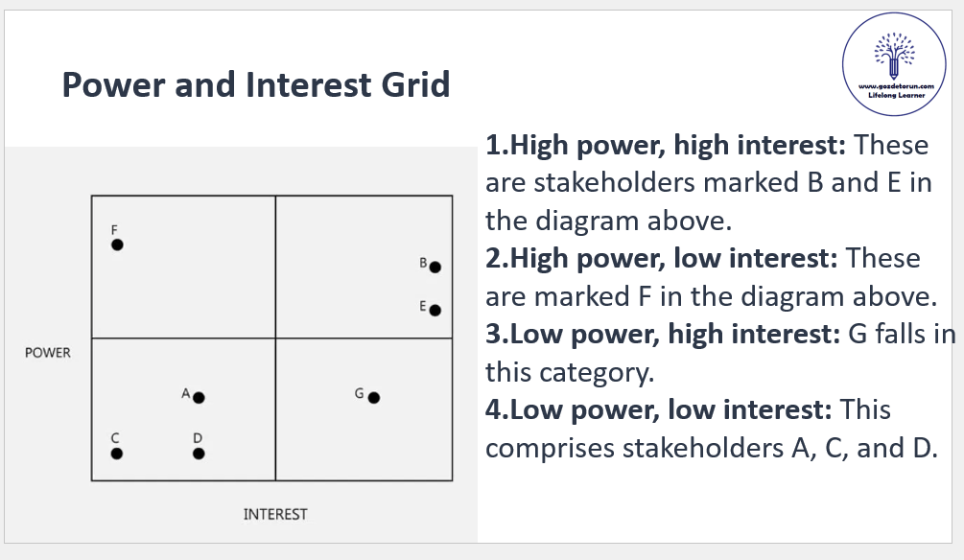Select the "Low power, low interest" heading
964x560 pixels.
pos(657,409)
